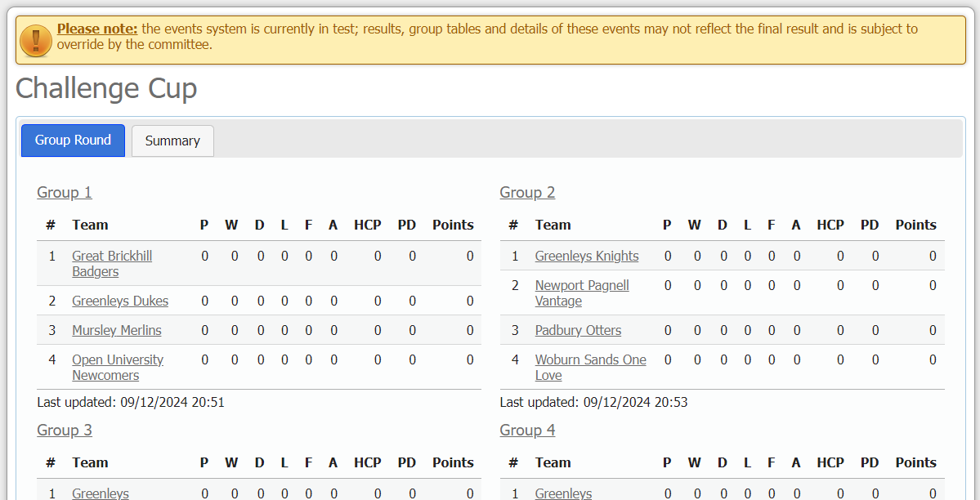Open the Group 4 link
The image size is (980, 500).
click(527, 431)
